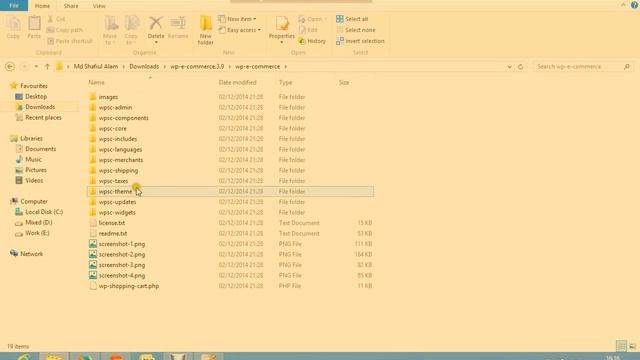The width and height of the screenshot is (640, 360).
Task: Select Network in navigation pane
Action: (x=31, y=254)
